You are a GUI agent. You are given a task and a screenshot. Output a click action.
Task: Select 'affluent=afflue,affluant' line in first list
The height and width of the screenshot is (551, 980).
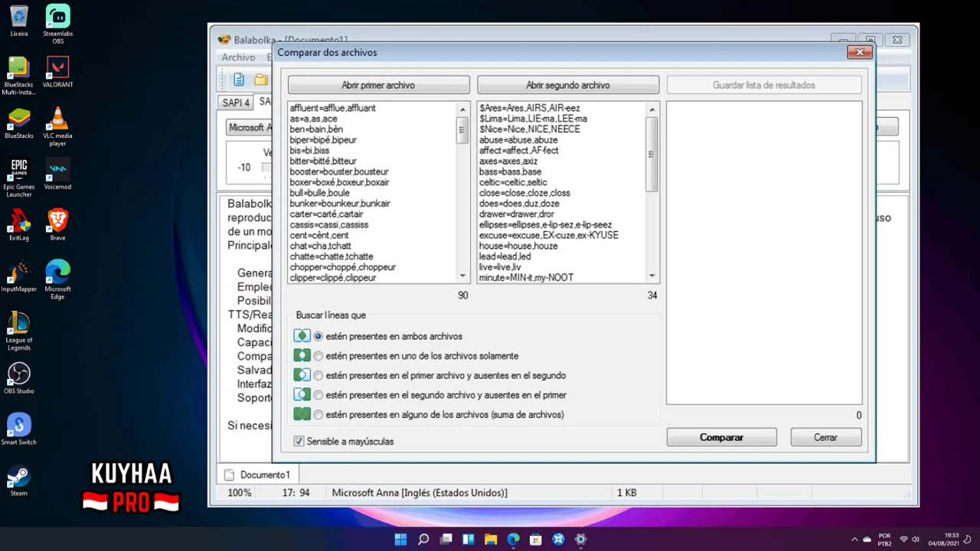tap(333, 108)
